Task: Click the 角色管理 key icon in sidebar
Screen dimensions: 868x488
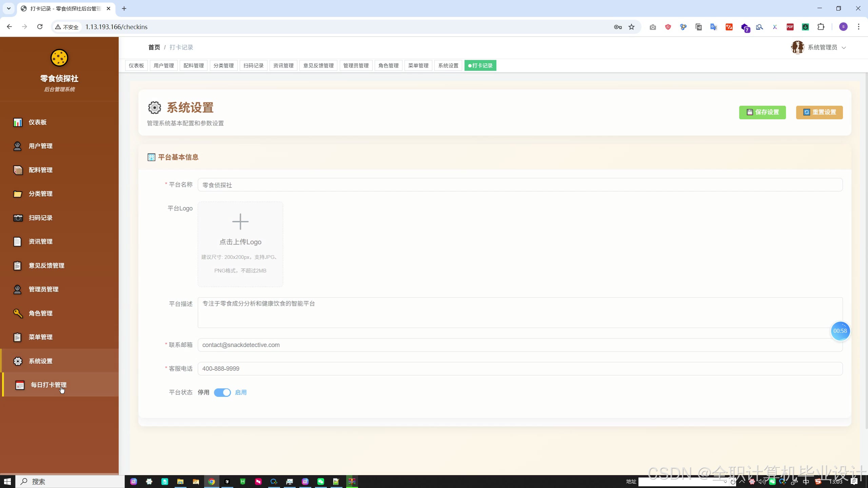Action: point(18,313)
